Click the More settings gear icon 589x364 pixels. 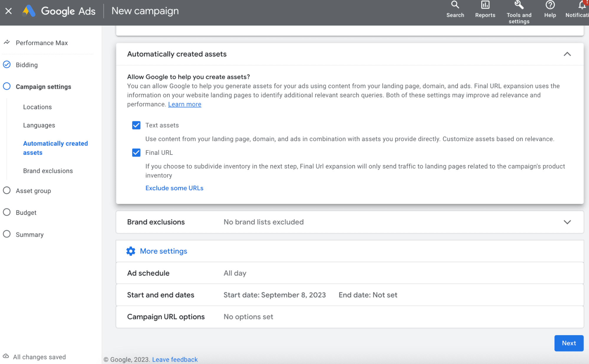pyautogui.click(x=131, y=251)
